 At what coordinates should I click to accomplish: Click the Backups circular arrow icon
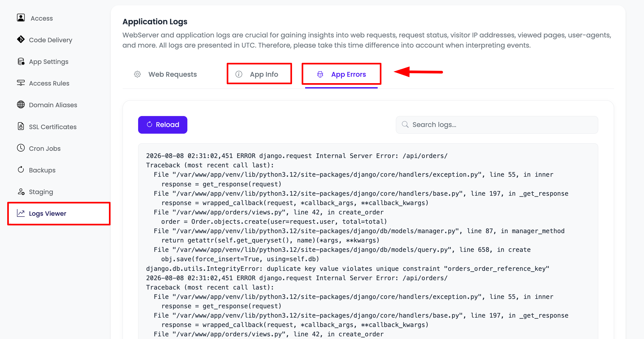[21, 169]
